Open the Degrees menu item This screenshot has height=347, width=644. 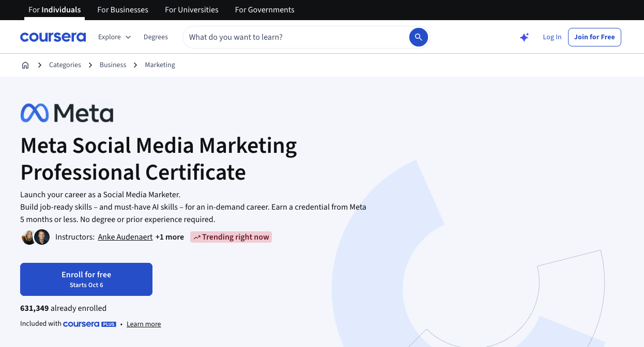pyautogui.click(x=156, y=37)
